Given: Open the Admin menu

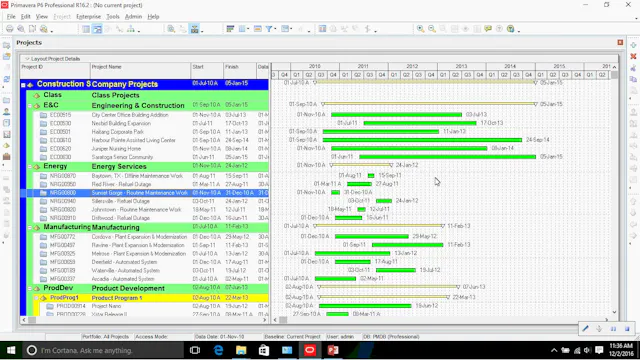Looking at the screenshot, I should (133, 17).
